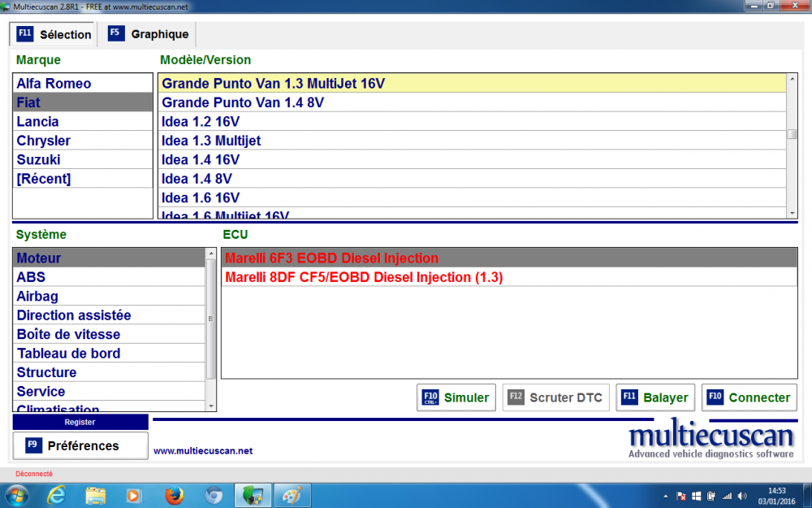
Task: Pick Idea 1.6 16V model
Action: pos(473,198)
